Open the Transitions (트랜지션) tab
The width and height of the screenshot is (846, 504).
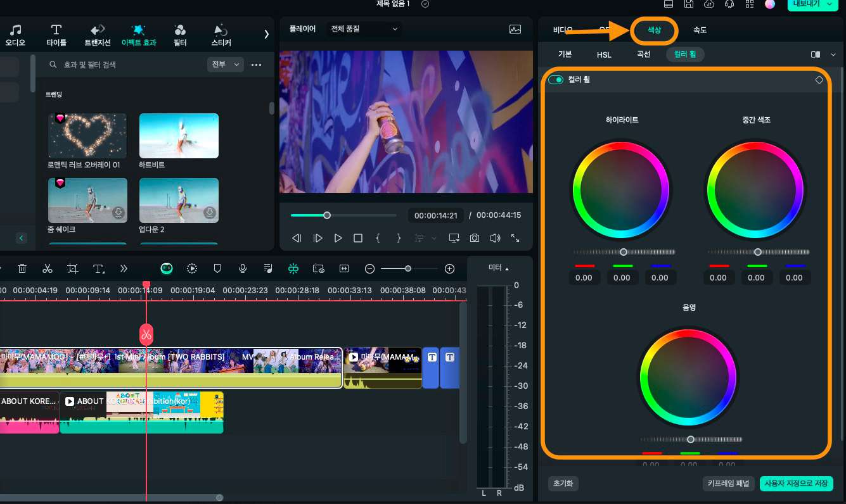coord(98,36)
